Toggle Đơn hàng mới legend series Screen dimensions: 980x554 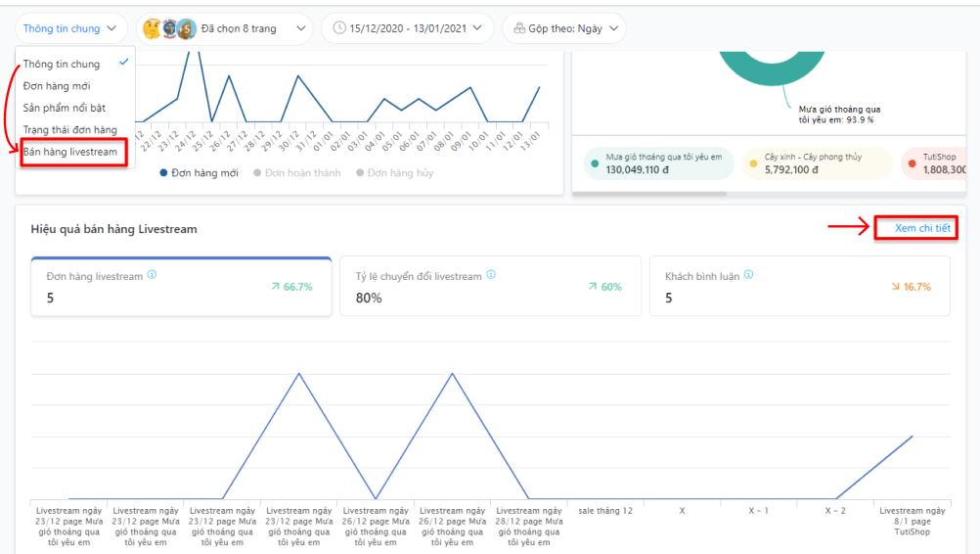[199, 173]
